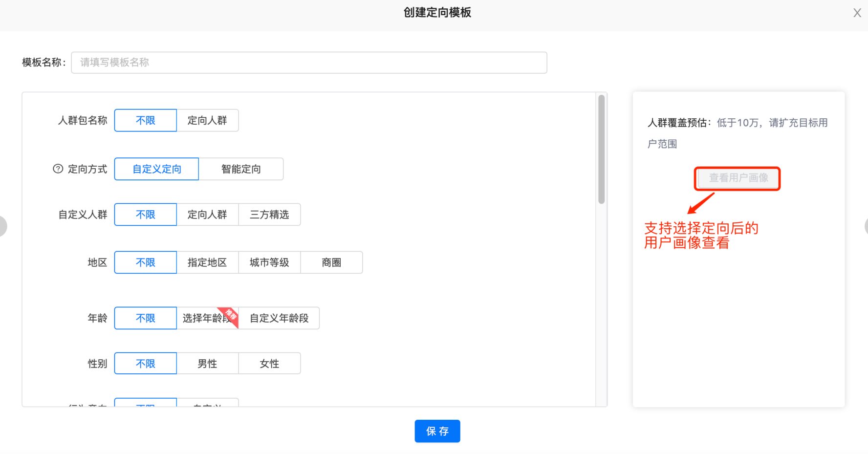
Task: Select 不限 for the 年龄 row
Action: pyautogui.click(x=145, y=318)
